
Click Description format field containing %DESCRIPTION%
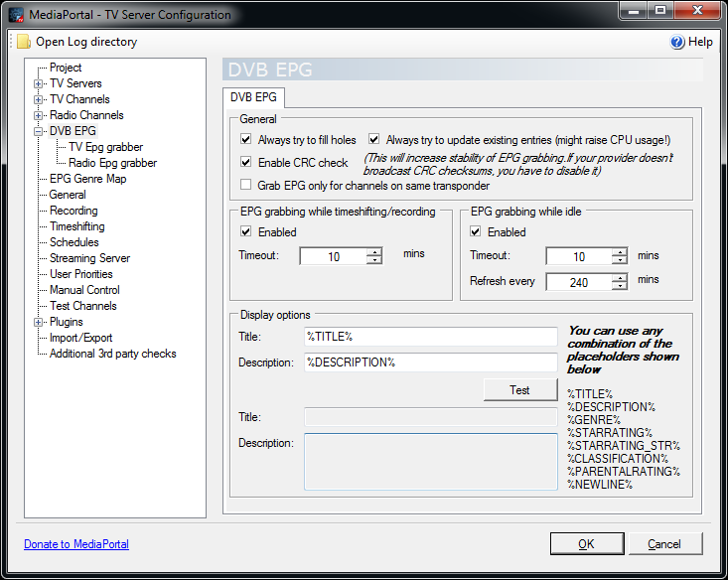[431, 362]
